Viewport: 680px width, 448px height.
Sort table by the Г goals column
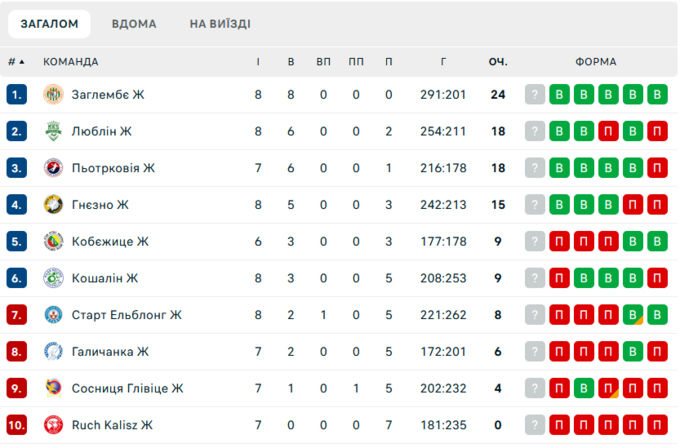(443, 62)
